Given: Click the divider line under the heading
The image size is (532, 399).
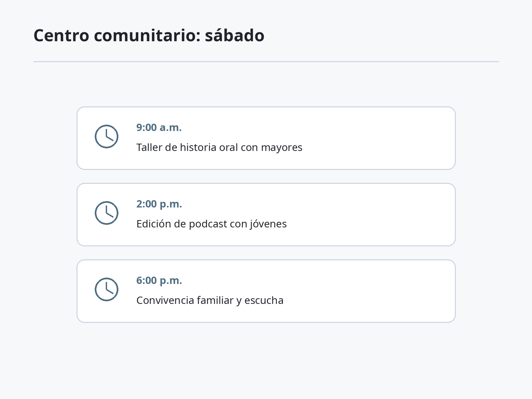Looking at the screenshot, I should [266, 62].
